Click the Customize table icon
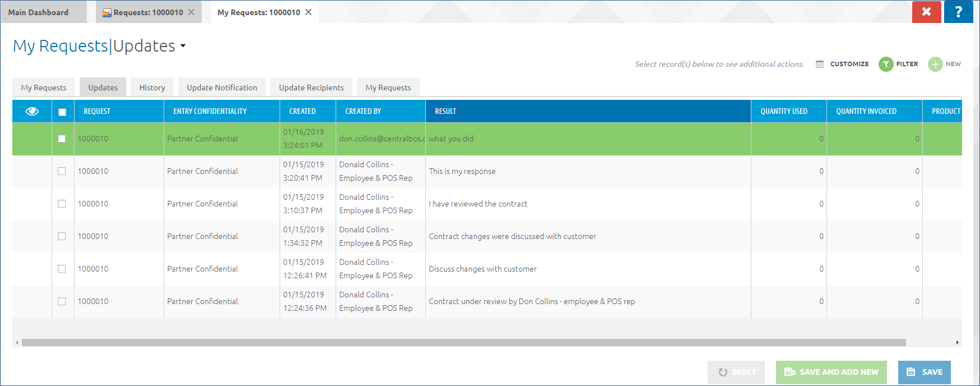The image size is (980, 386). point(820,65)
